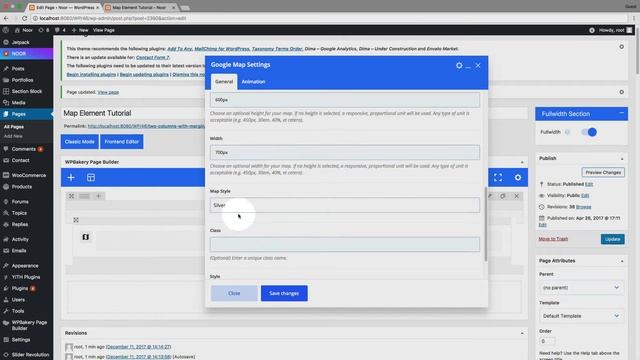
Task: Click the row move handle icon
Action: click(x=71, y=196)
